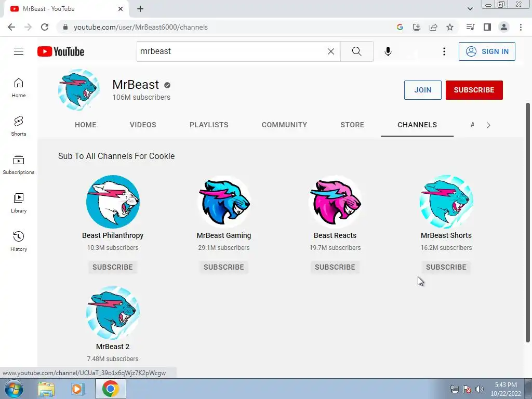Image resolution: width=532 pixels, height=399 pixels.
Task: Click MrBeast main channel avatar
Action: coord(79,90)
